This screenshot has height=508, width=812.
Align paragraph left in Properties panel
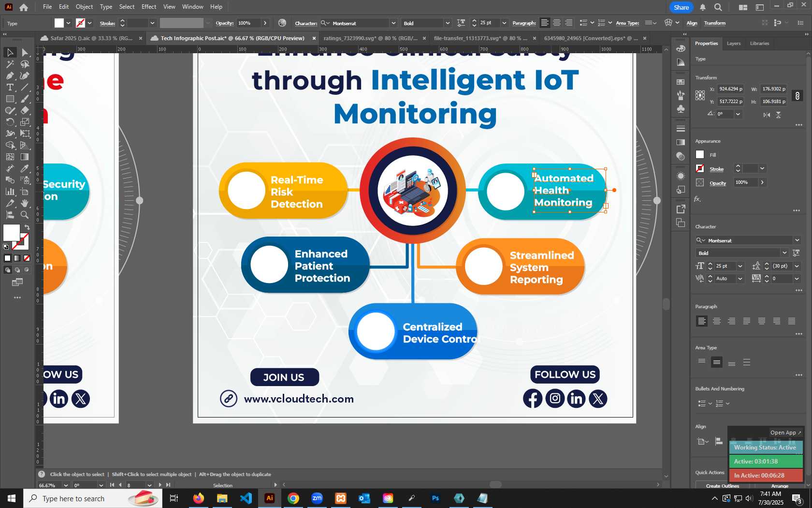[702, 321]
